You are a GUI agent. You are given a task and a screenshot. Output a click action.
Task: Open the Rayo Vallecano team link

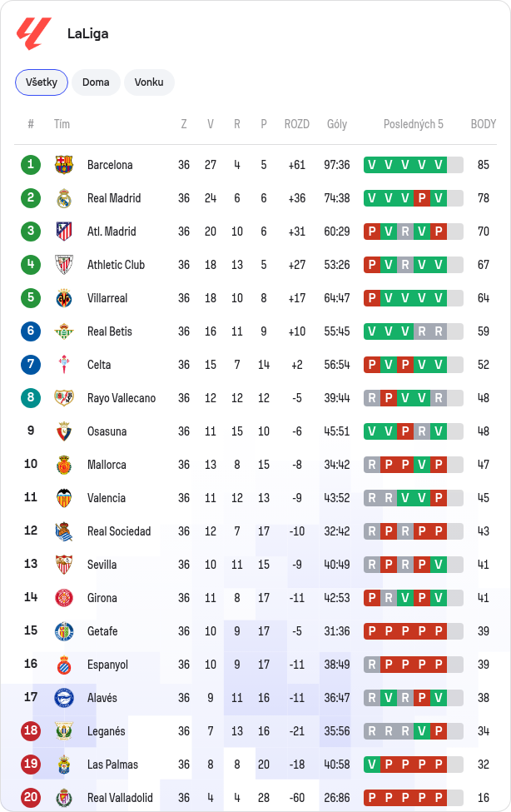click(x=122, y=398)
